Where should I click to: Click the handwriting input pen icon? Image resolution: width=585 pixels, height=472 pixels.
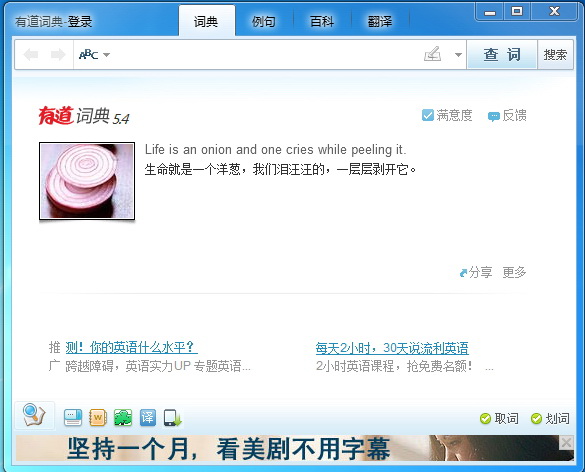433,54
